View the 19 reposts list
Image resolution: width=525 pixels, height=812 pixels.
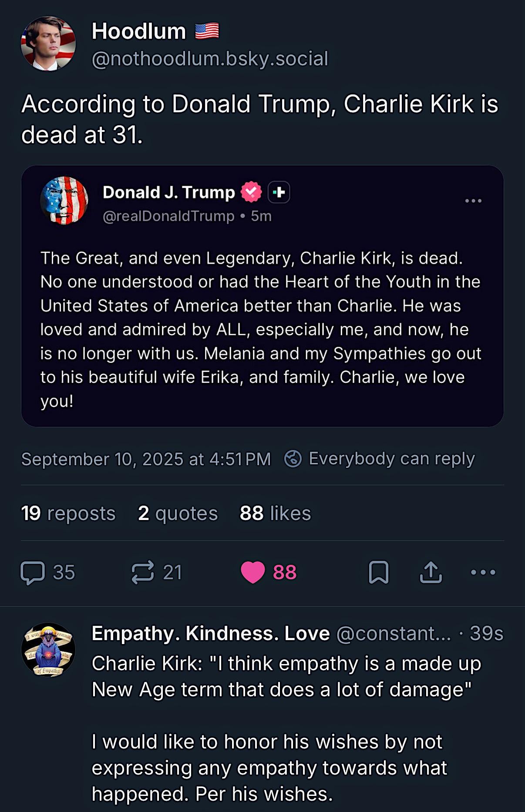coord(68,513)
